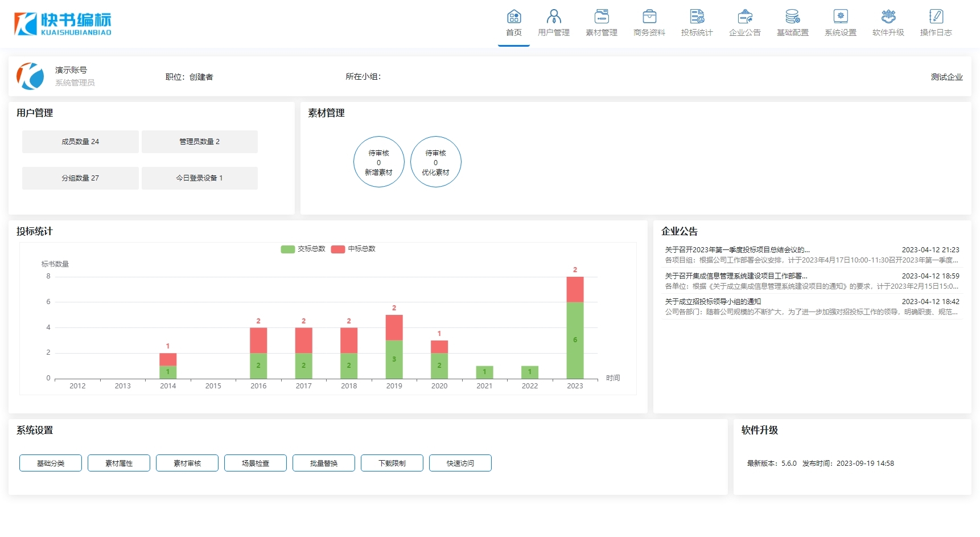Click the 2023 stacked bar's green segment
The image size is (980, 537).
[x=575, y=340]
